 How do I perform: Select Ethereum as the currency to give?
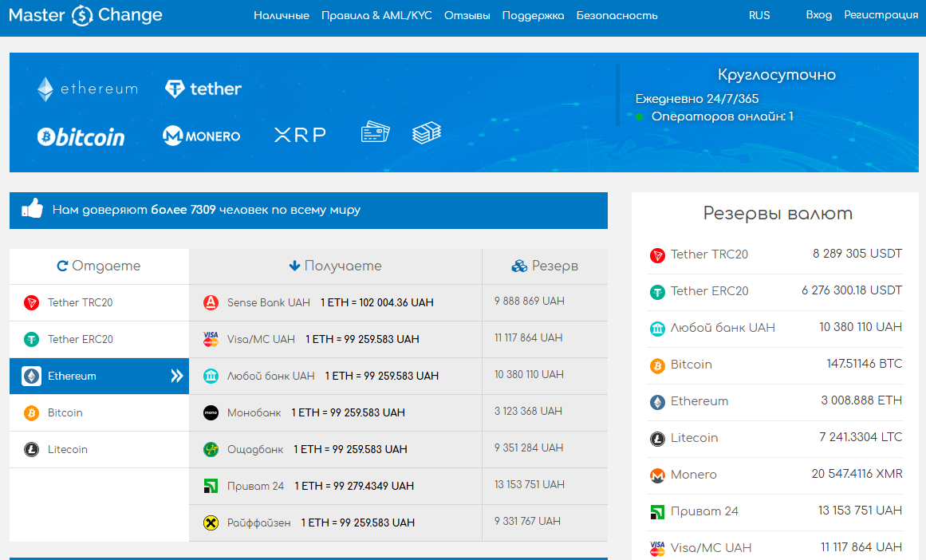pyautogui.click(x=99, y=377)
